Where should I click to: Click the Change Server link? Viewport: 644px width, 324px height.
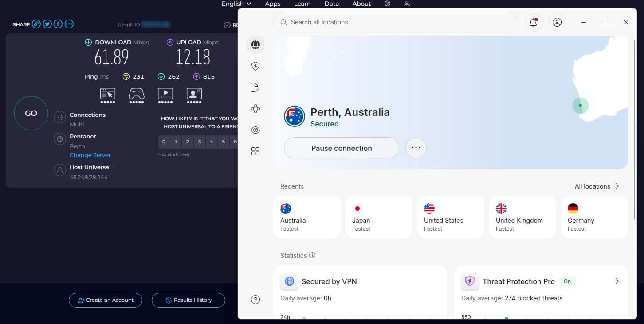pyautogui.click(x=90, y=155)
